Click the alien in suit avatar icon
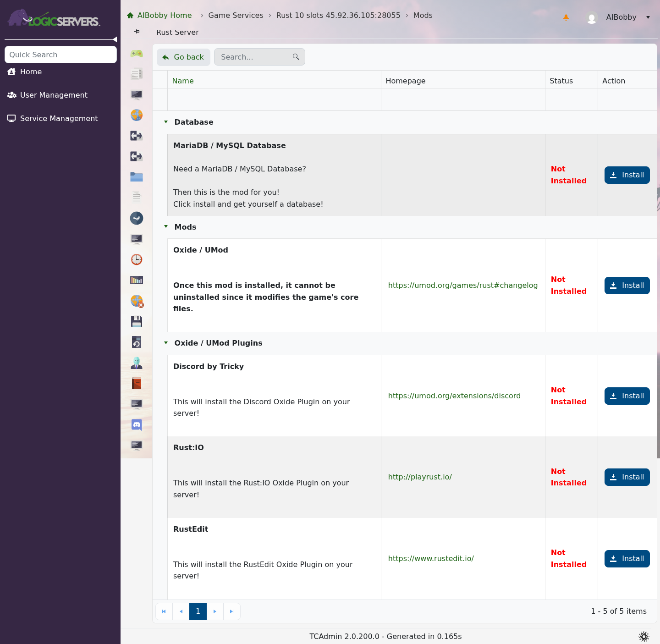The image size is (660, 644). click(137, 363)
